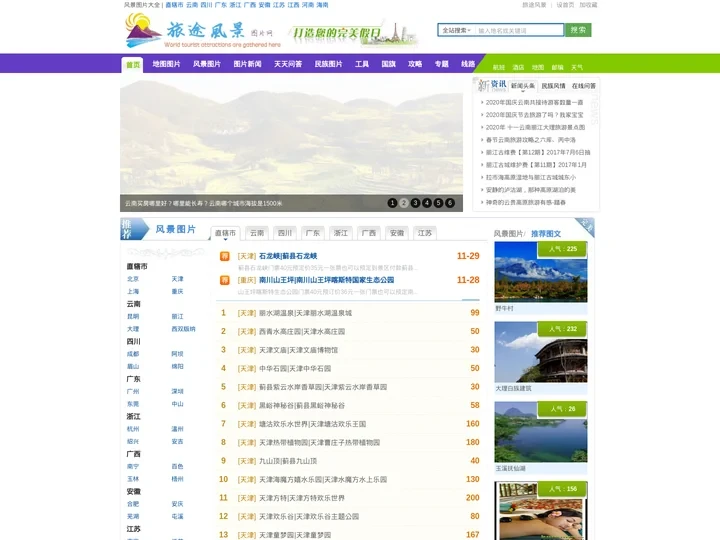720x540 pixels.
Task: Open featured article 南川山王坪喀斯特国家生态公园
Action: tap(326, 280)
